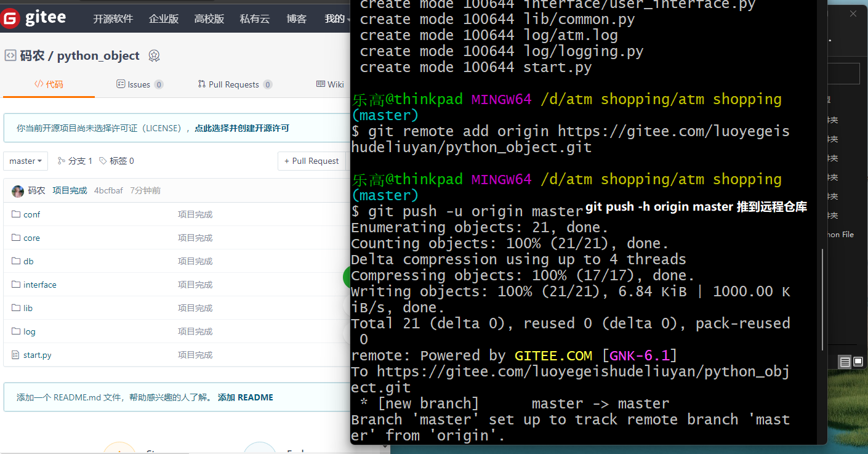This screenshot has height=454, width=868.
Task: Click the repository code icon beside 码农
Action: click(x=10, y=55)
